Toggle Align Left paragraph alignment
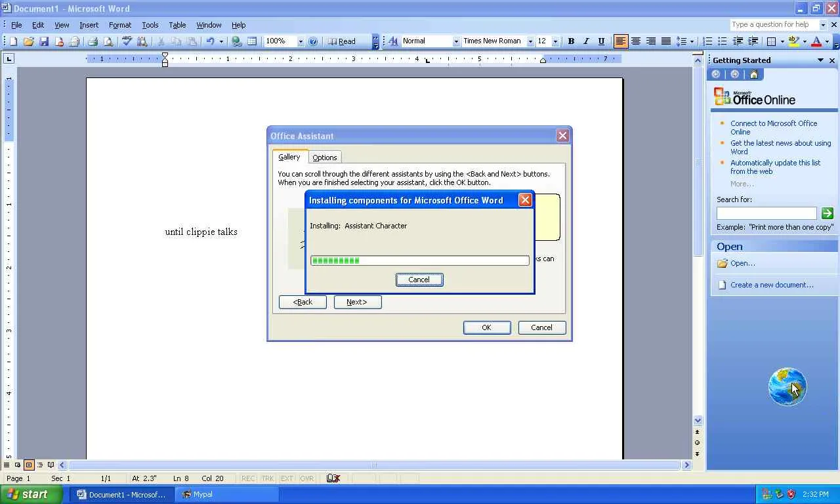The width and height of the screenshot is (840, 504). click(x=620, y=41)
